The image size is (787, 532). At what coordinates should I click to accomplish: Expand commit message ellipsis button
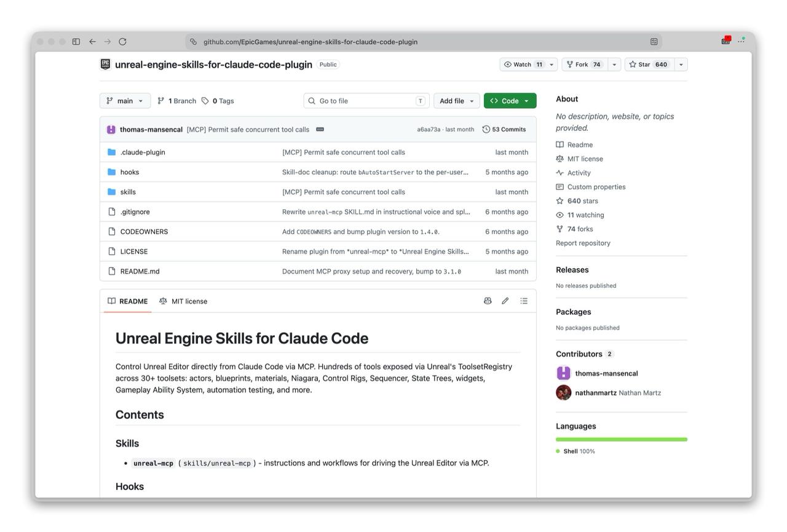pyautogui.click(x=320, y=129)
